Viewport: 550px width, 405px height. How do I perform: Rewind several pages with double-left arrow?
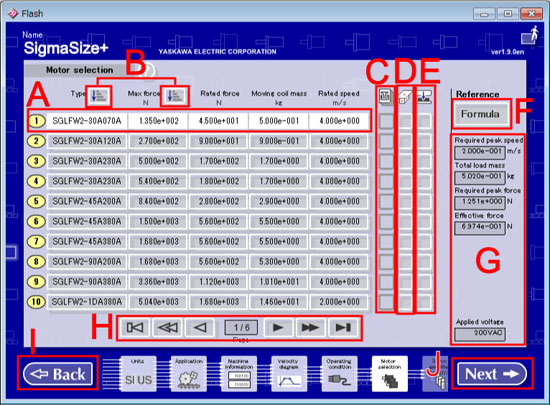[168, 328]
